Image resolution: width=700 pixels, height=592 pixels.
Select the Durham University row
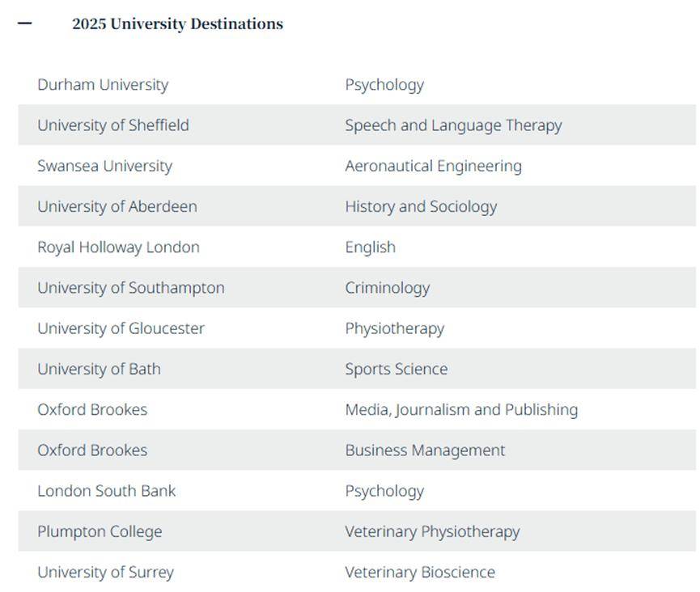[x=357, y=84]
